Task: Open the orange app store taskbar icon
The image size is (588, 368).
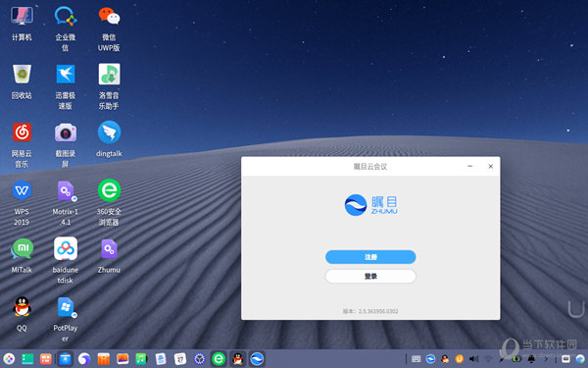Action: [104, 359]
